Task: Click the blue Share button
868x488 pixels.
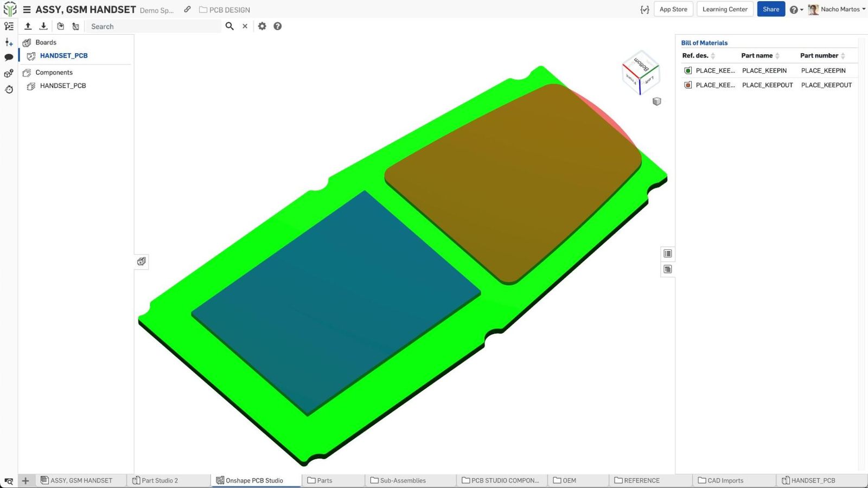Action: click(770, 9)
